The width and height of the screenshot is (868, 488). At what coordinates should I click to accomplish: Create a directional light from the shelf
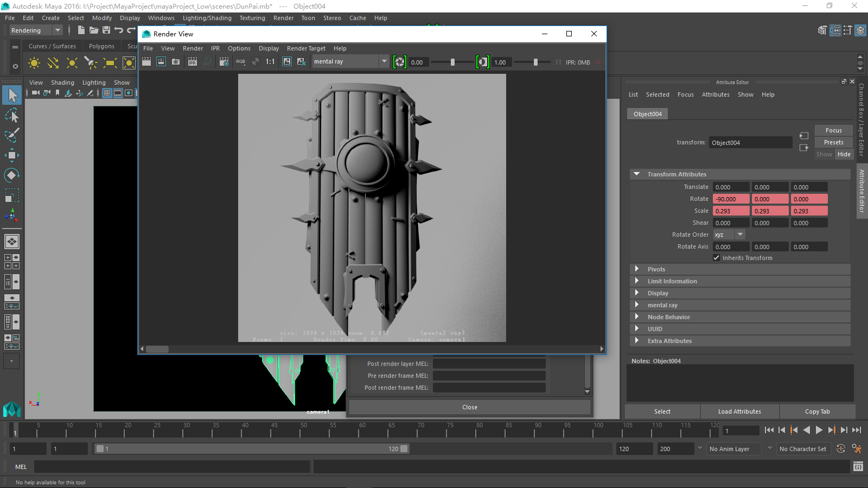pos(53,63)
